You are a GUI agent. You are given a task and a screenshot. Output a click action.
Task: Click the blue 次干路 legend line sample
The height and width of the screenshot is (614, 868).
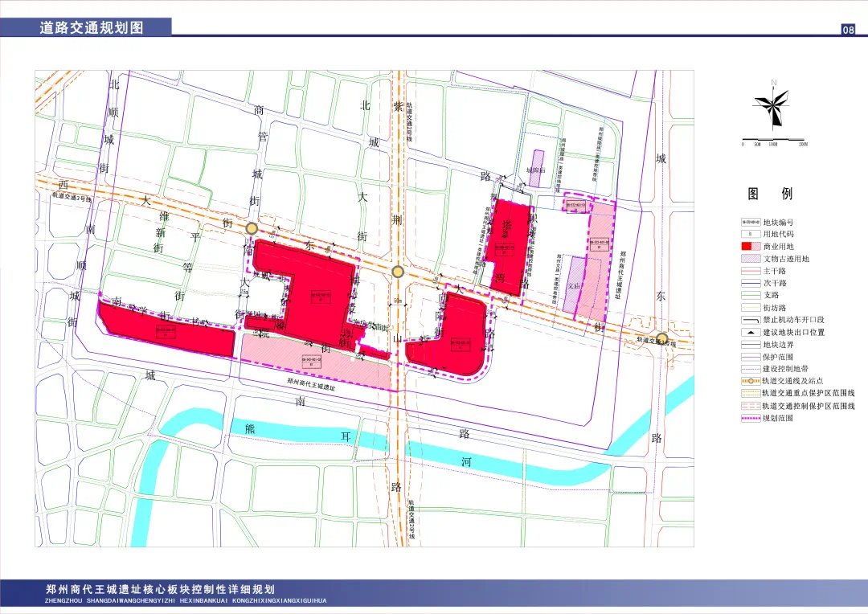click(751, 283)
